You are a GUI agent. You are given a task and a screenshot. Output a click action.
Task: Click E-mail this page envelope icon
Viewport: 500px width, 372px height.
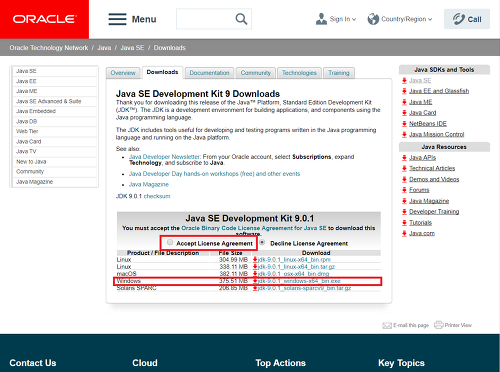pos(387,325)
